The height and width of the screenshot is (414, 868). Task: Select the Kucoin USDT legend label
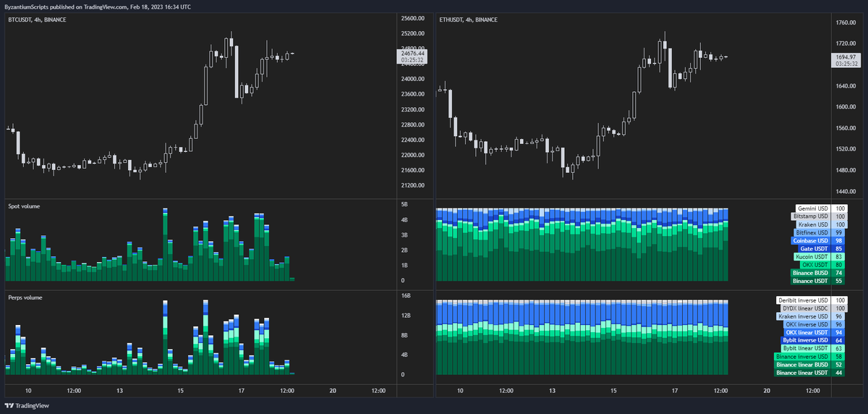pyautogui.click(x=812, y=256)
